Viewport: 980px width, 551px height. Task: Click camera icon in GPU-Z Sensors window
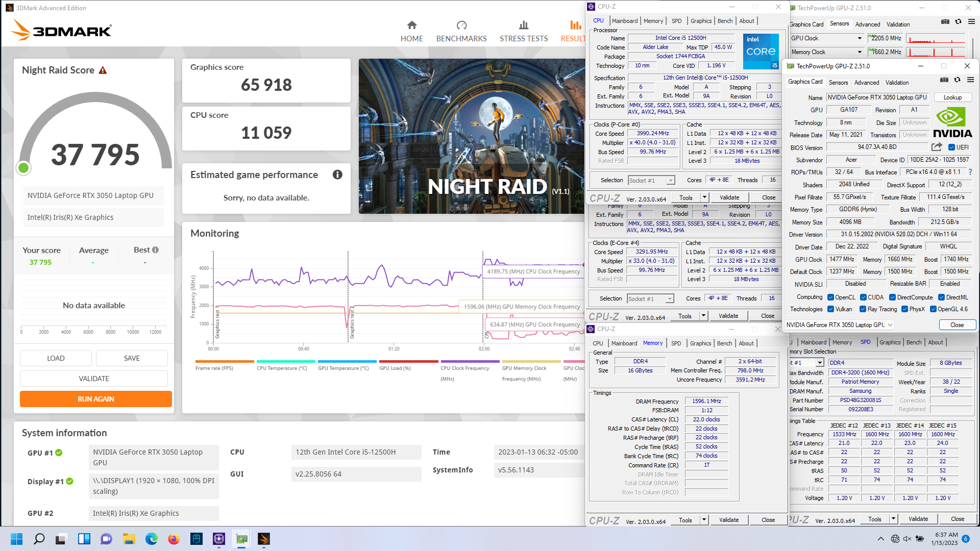tap(945, 21)
